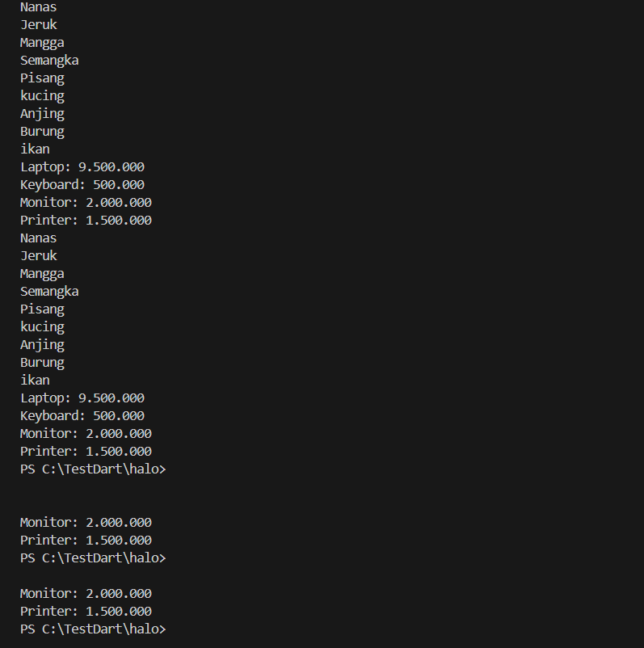Screen dimensions: 644x648
Task: Click the second Keyboard: 500.000 line
Action: coord(82,416)
